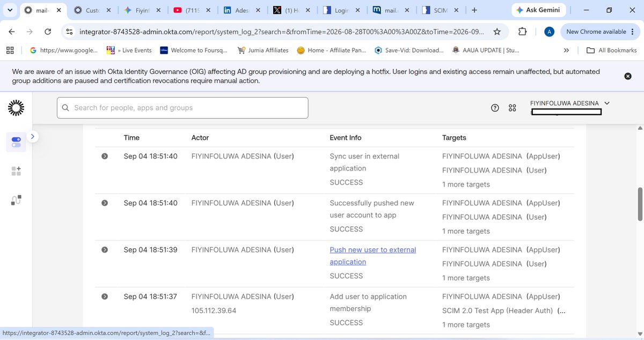The image size is (644, 340).
Task: Show more bookmarks with the double chevron
Action: click(x=566, y=50)
